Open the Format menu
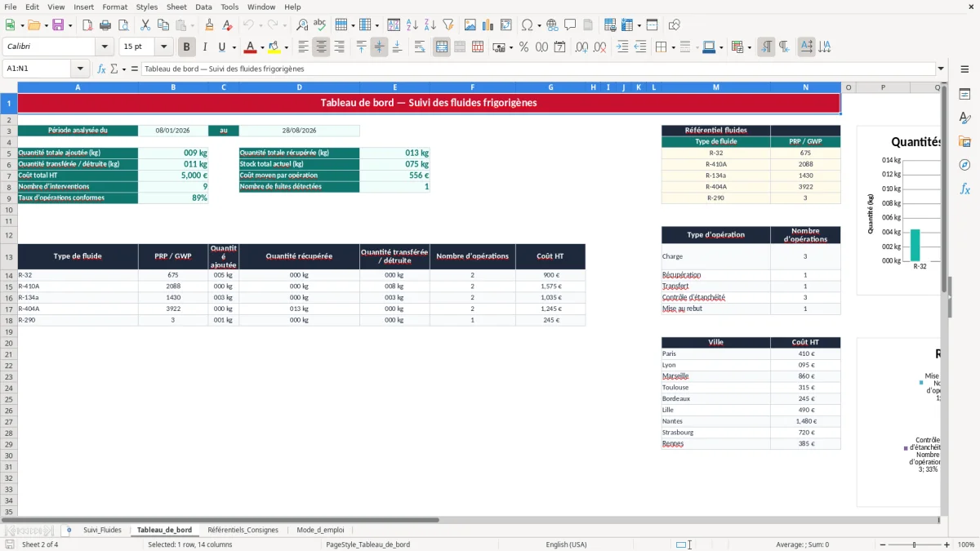Viewport: 980px width, 551px height. tap(114, 7)
